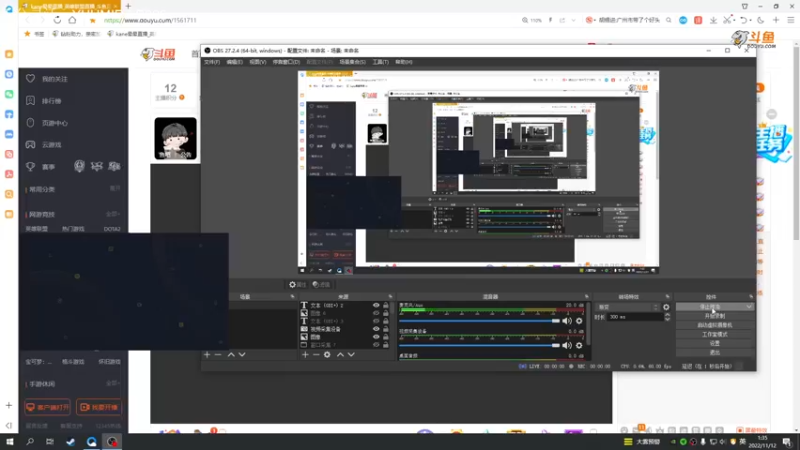Open the Scene Collection menu in OBS
Screen dimensions: 800x450
(x=352, y=62)
